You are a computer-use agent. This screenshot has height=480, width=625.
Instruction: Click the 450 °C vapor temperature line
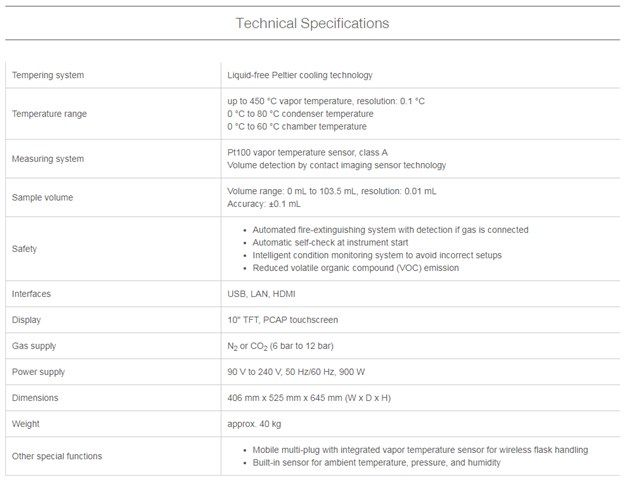pos(326,101)
